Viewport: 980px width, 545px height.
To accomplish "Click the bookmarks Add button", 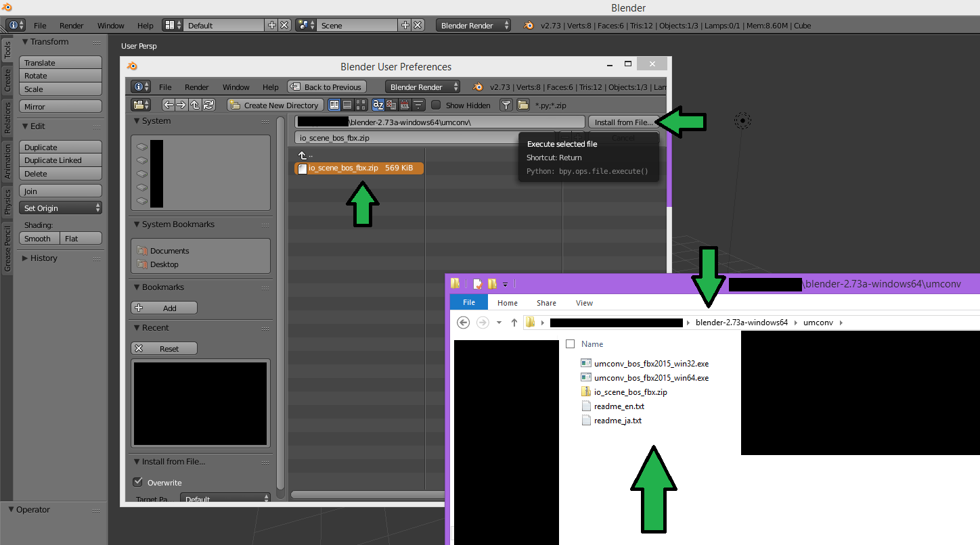I will [x=164, y=308].
